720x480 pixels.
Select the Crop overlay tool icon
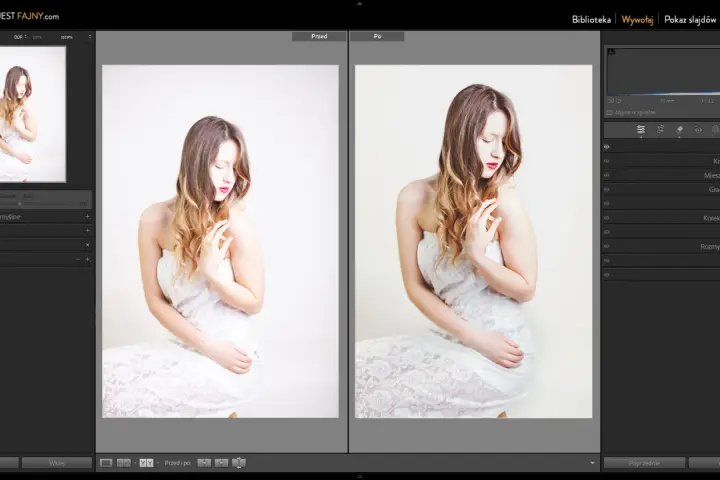click(660, 130)
